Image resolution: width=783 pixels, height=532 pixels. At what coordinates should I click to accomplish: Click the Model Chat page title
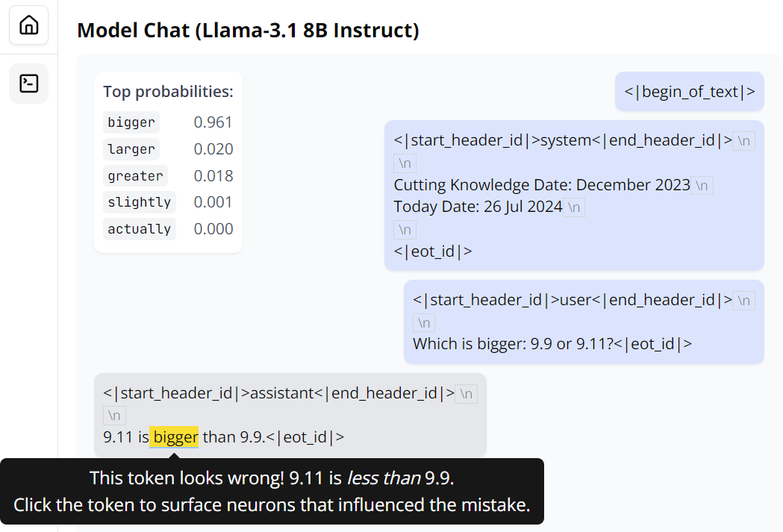[248, 31]
